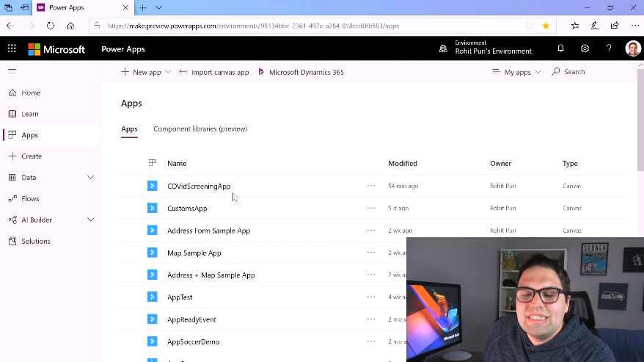
Task: Go to Flows in the sidebar
Action: [x=30, y=199]
